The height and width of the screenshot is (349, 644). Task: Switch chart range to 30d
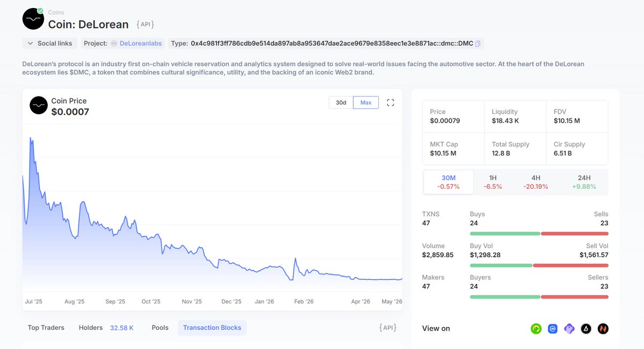tap(341, 102)
